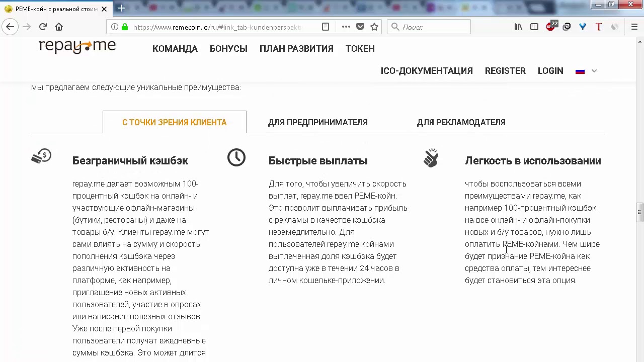The height and width of the screenshot is (362, 644).
Task: Switch to the ДЛЯ РЕКЛАМОДАТЕЛЯ tab
Action: pos(461,122)
